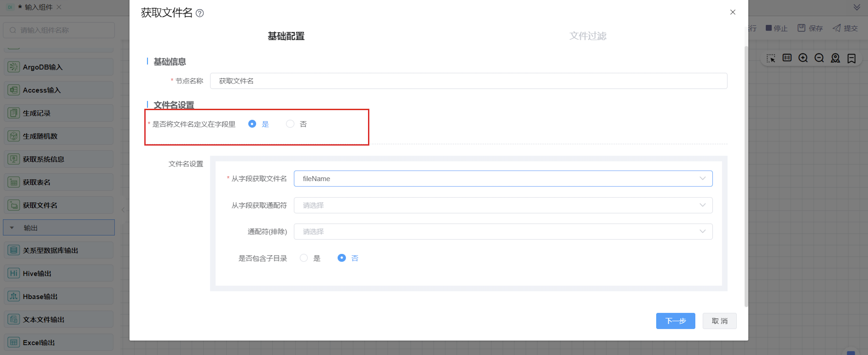Viewport: 868px width, 355px height.
Task: Click the save disk icon in the toolbar
Action: coord(801,28)
